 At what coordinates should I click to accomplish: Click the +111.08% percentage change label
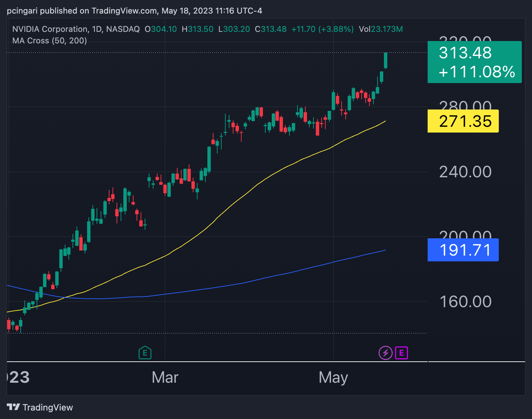(x=477, y=72)
